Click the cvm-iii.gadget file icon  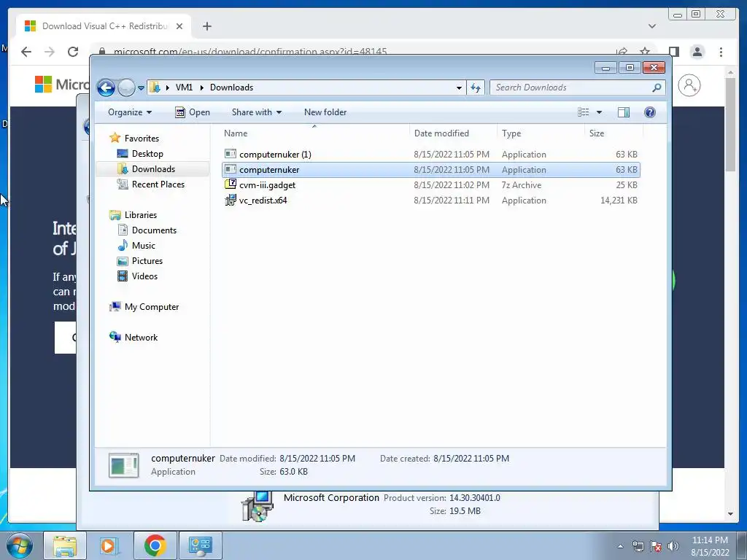tap(231, 184)
